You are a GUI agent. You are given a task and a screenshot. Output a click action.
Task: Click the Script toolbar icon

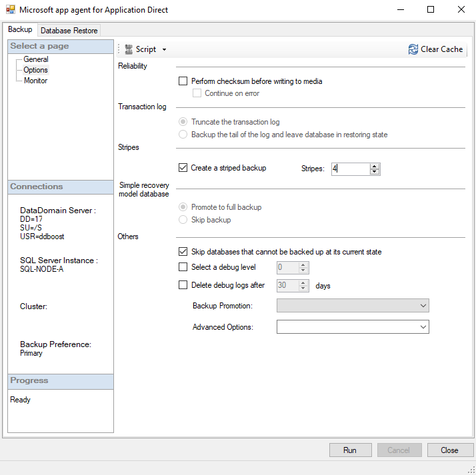click(x=129, y=49)
